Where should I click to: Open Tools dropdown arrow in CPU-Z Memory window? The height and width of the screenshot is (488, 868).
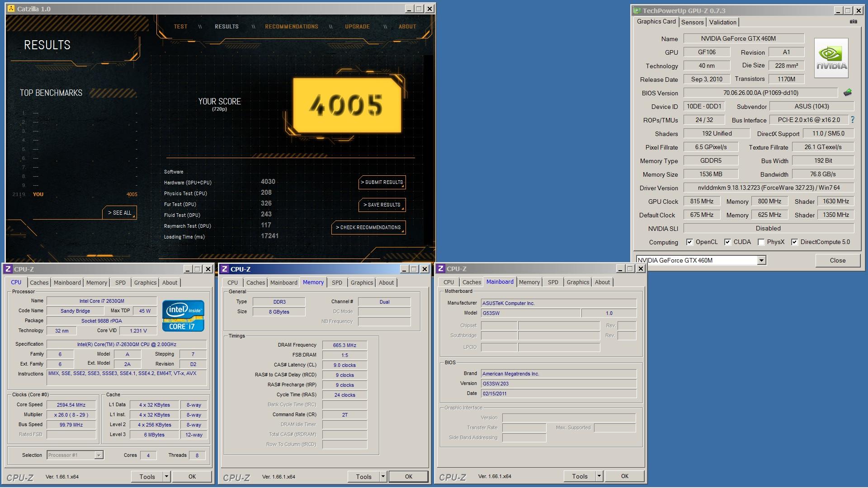pos(383,476)
